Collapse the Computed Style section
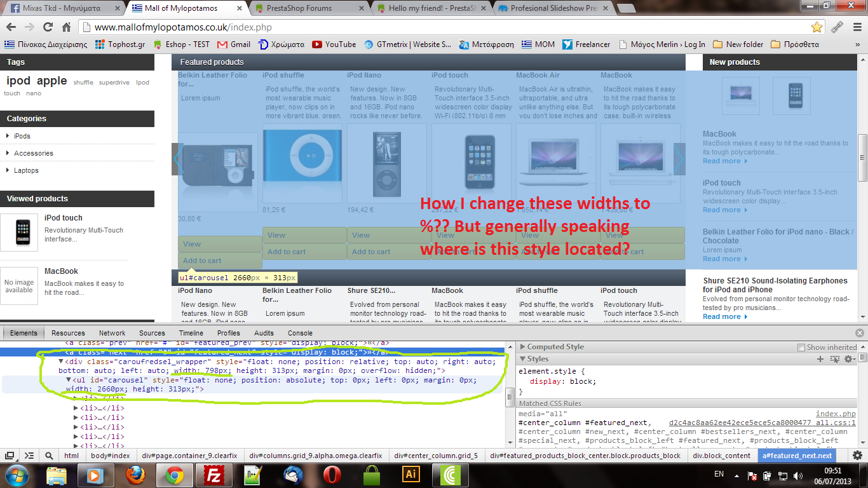Image resolution: width=868 pixels, height=488 pixels. click(522, 347)
